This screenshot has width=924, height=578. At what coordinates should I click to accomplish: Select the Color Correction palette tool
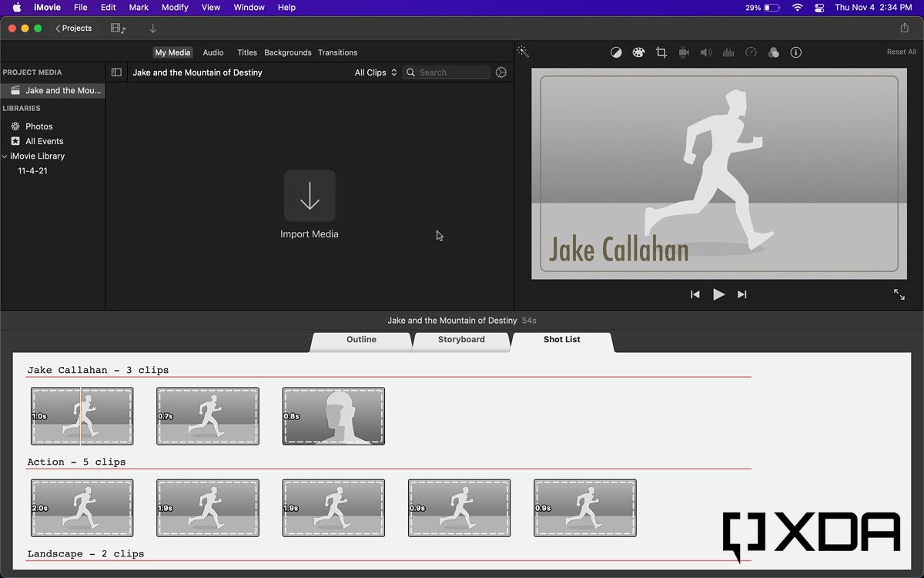coord(638,52)
